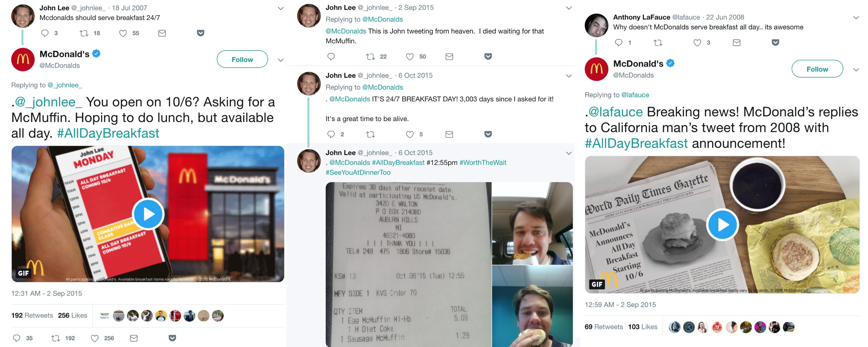Viewport: 868px width, 347px height.
Task: Like McDonald's tweet showing 256 likes
Action: pos(95,338)
